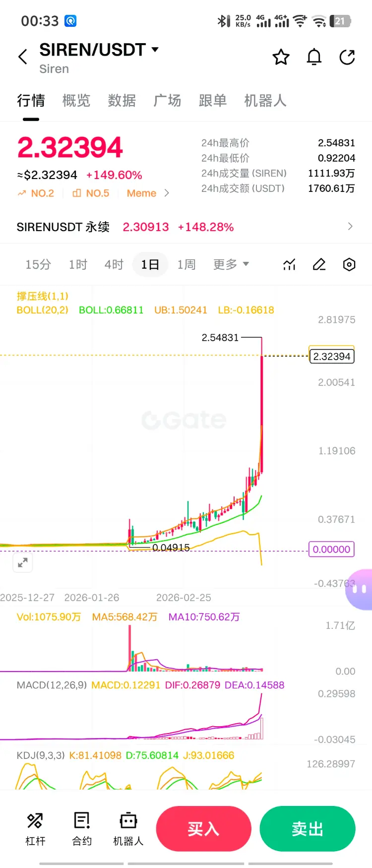Viewport: 372px width, 868px height.
Task: Open price alert bell icon
Action: point(314,57)
